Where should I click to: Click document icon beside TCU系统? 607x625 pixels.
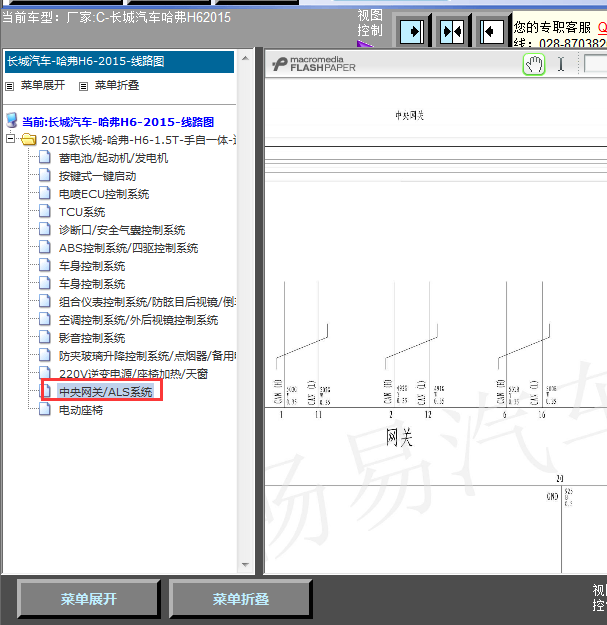tap(45, 211)
